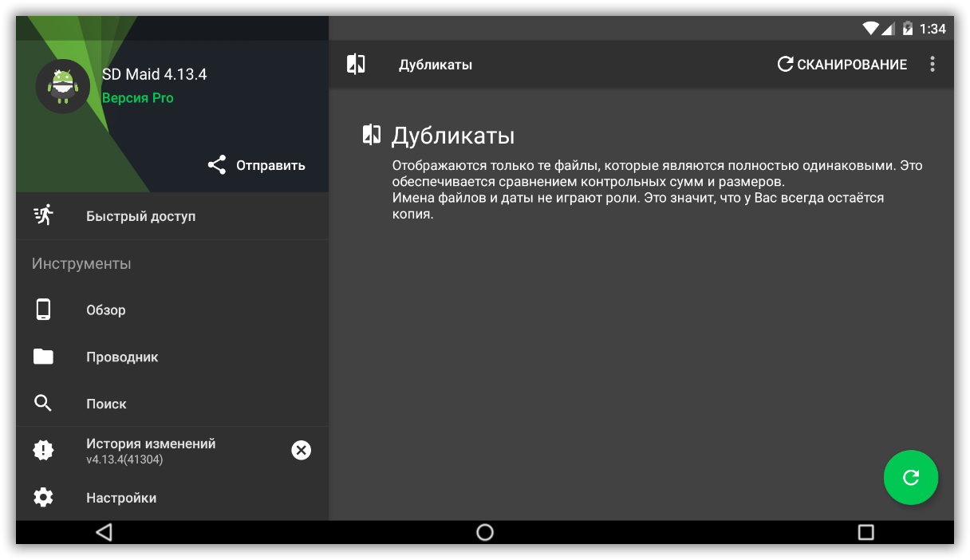Viewport: 970px width, 560px height.
Task: Open Настройки settings
Action: tap(121, 499)
